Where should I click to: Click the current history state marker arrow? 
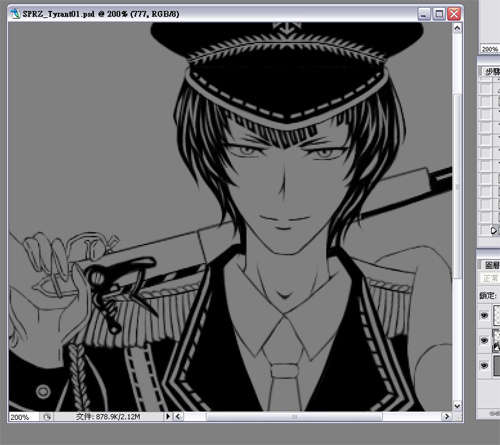(x=494, y=230)
